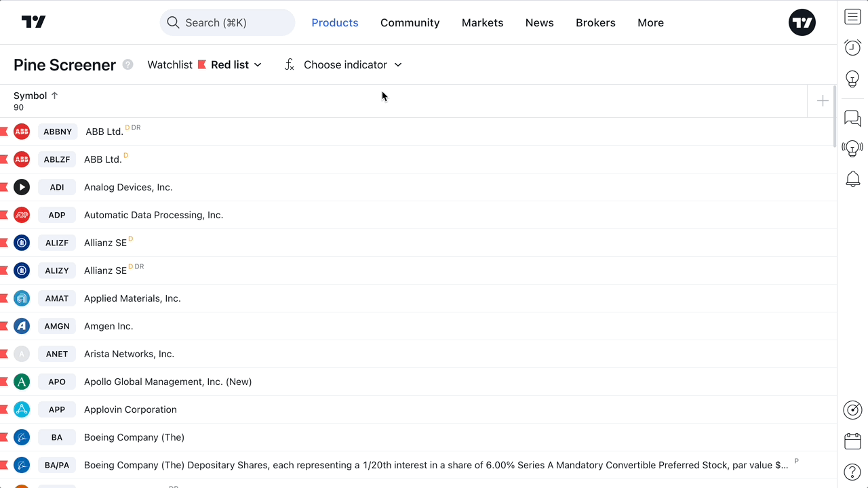Screen dimensions: 868x488
Task: Toggle red flag on ADP row
Action: pos(4,215)
